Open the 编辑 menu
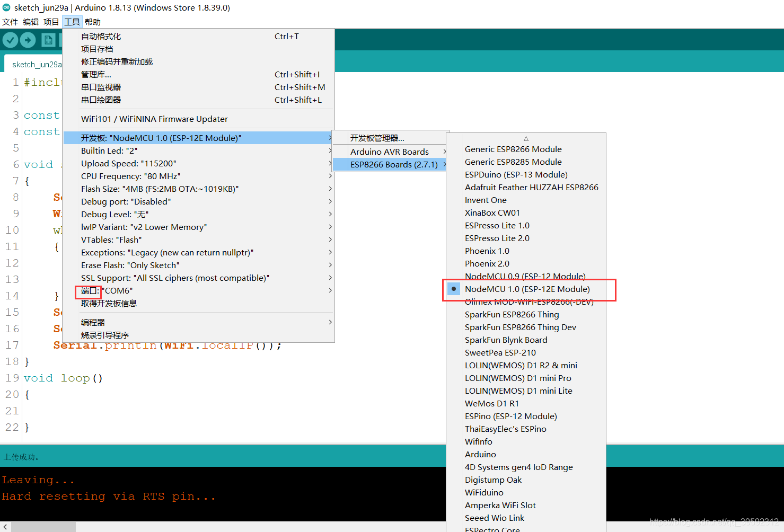The height and width of the screenshot is (532, 784). [x=31, y=22]
